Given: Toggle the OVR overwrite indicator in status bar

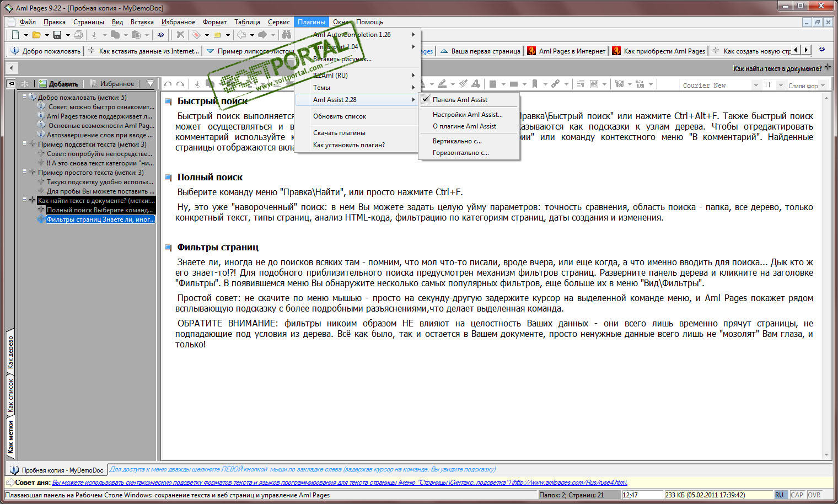Looking at the screenshot, I should 814,495.
